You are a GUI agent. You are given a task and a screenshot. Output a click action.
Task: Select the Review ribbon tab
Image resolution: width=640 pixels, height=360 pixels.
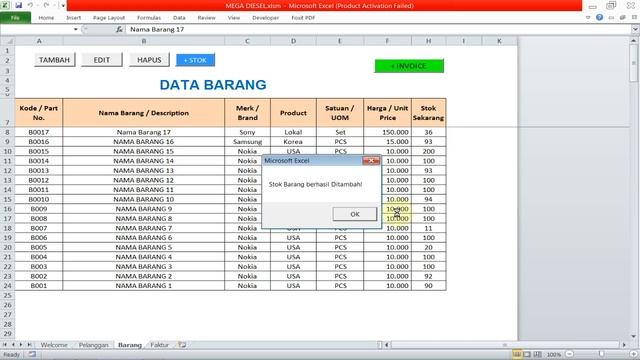[x=207, y=18]
